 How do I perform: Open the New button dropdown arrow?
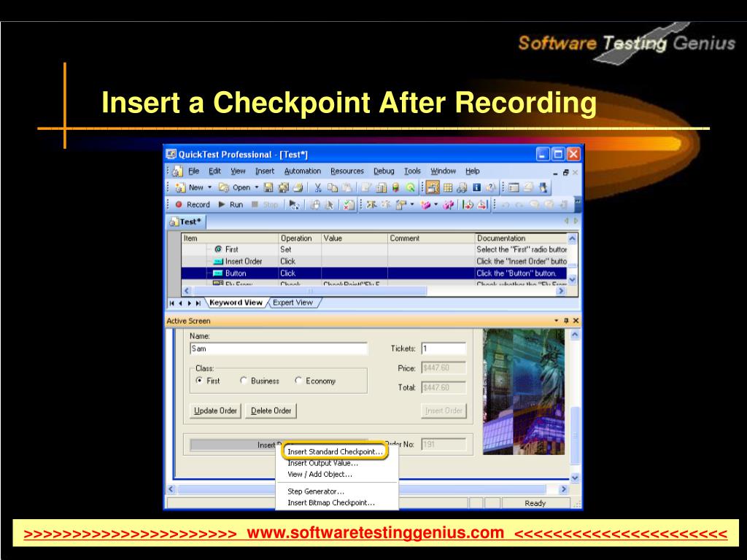coord(209,187)
